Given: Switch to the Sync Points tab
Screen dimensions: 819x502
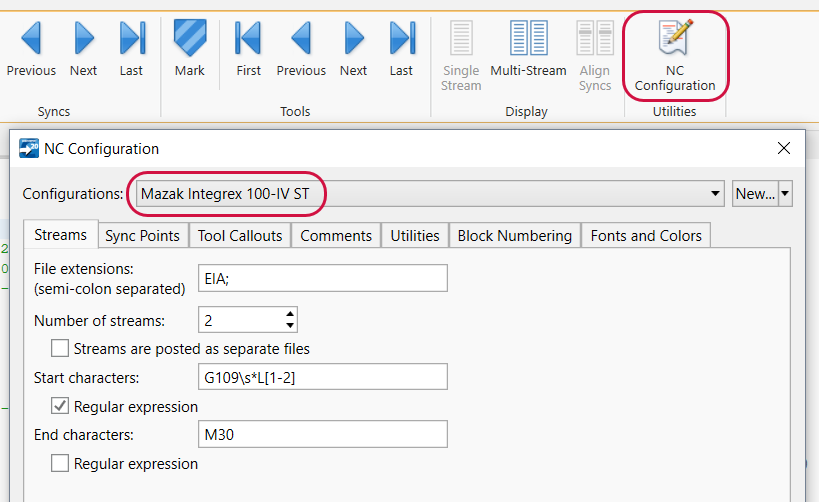Looking at the screenshot, I should [142, 236].
